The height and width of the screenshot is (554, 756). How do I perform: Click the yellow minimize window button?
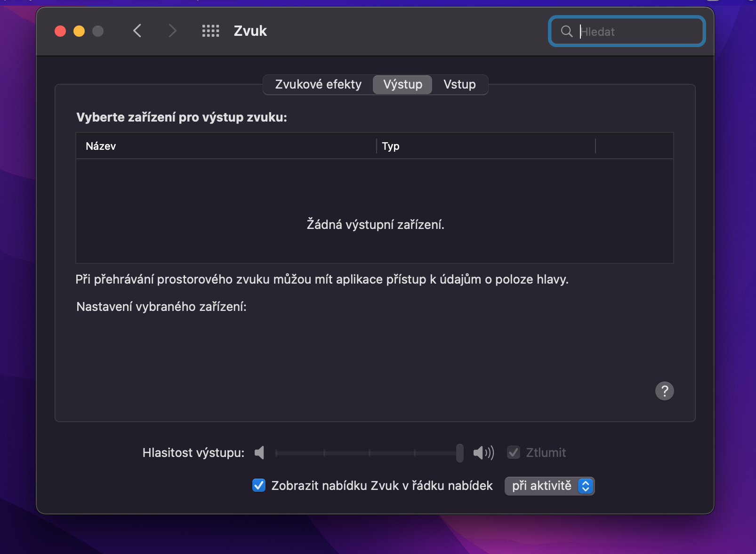pos(79,31)
